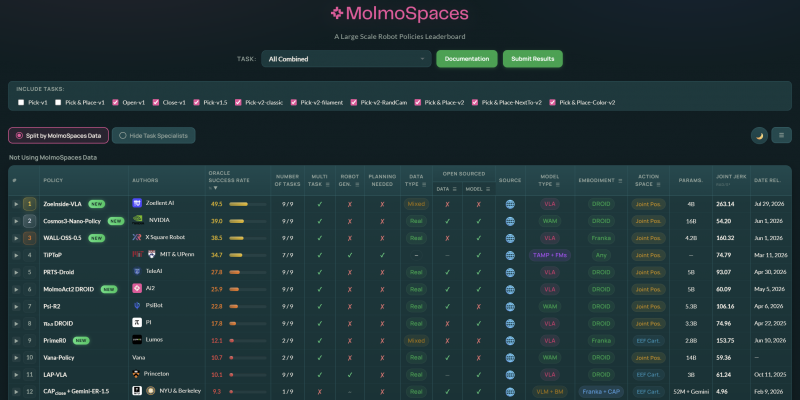Click the PI author logo
The width and height of the screenshot is (800, 400).
coord(137,322)
